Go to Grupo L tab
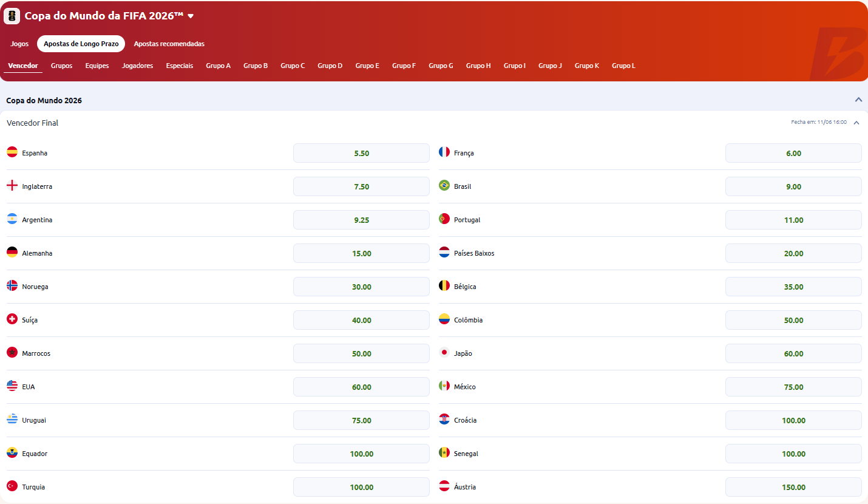 pyautogui.click(x=623, y=66)
